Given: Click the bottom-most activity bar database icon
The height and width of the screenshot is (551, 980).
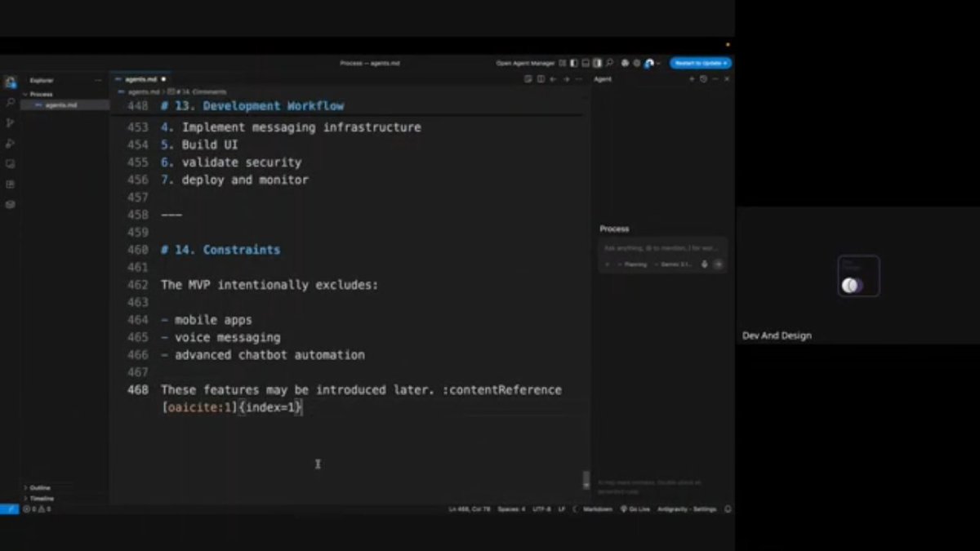Looking at the screenshot, I should coord(10,204).
